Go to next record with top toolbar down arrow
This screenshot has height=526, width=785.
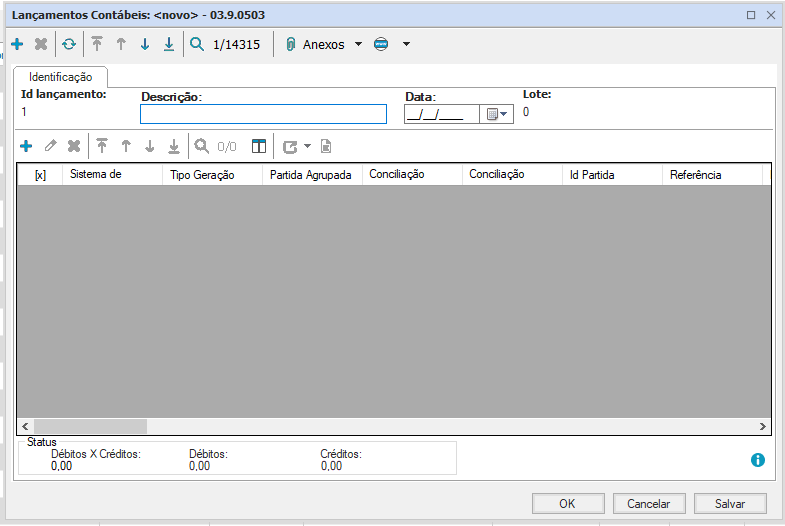pyautogui.click(x=145, y=44)
